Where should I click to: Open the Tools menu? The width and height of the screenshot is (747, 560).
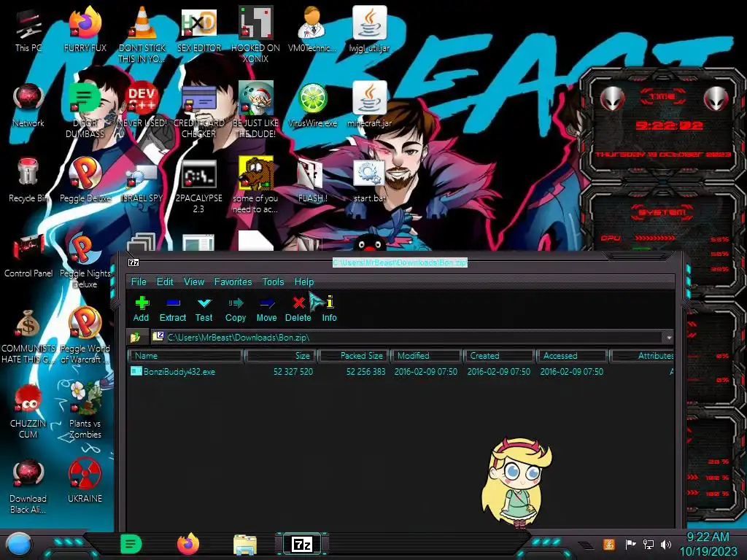tap(273, 281)
